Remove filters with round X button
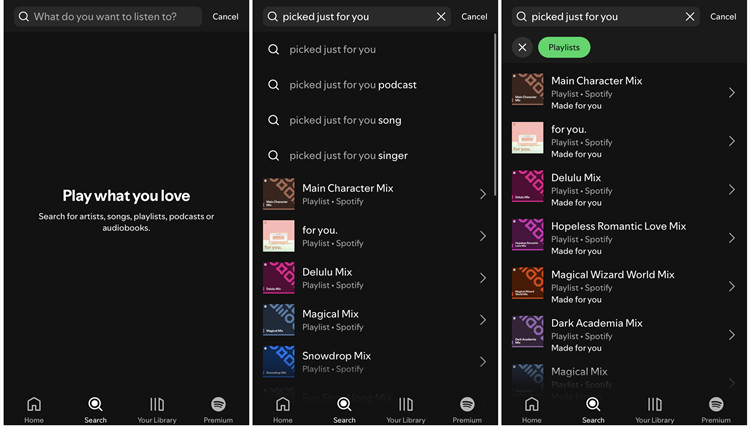 [522, 47]
